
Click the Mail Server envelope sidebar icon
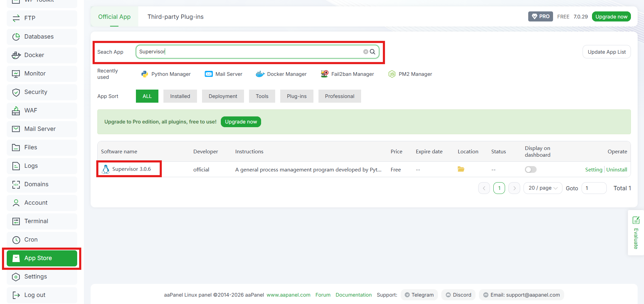(16, 129)
